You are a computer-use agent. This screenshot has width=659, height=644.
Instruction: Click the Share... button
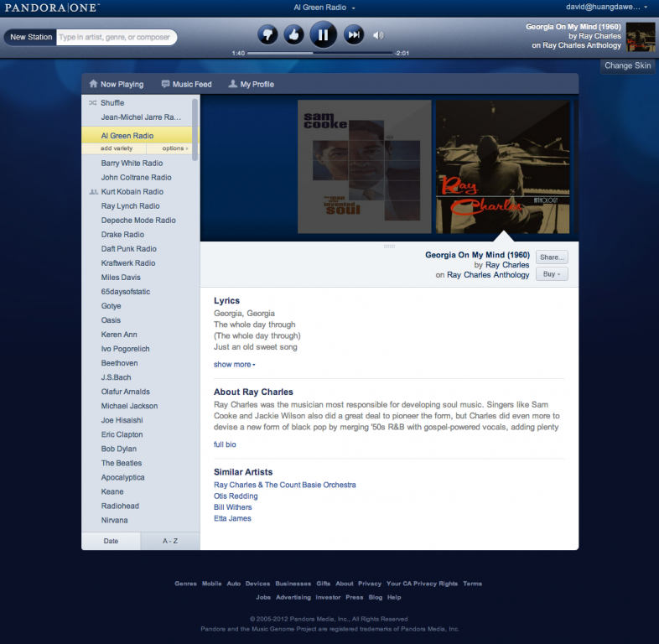552,257
